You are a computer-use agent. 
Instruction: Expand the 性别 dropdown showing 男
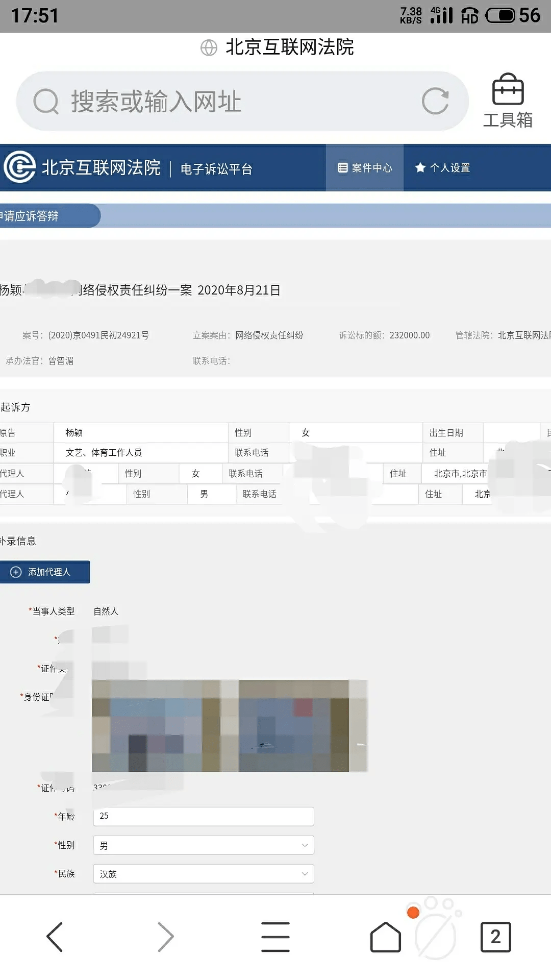click(204, 845)
